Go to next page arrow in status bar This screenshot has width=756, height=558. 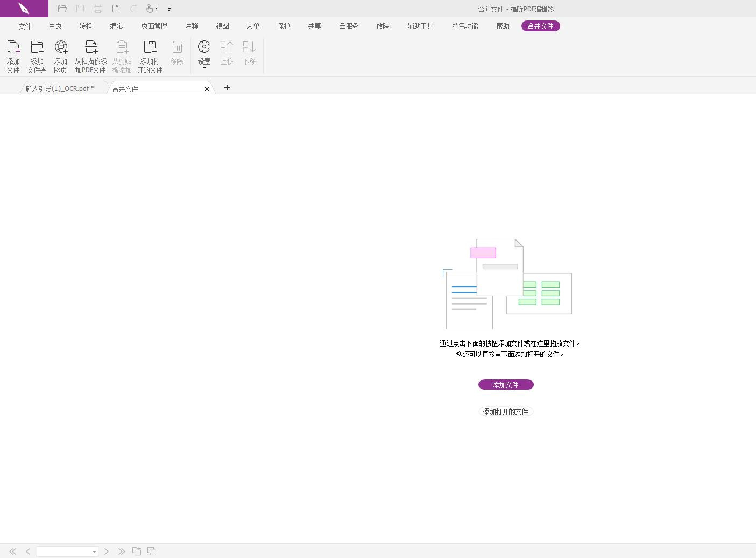pyautogui.click(x=107, y=552)
